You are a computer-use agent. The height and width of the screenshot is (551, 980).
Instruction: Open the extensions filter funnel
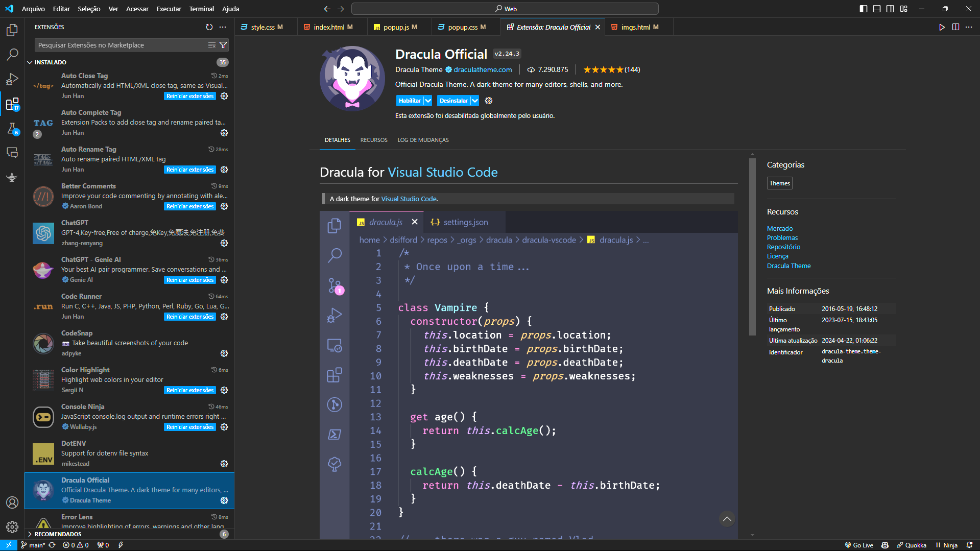pos(223,45)
